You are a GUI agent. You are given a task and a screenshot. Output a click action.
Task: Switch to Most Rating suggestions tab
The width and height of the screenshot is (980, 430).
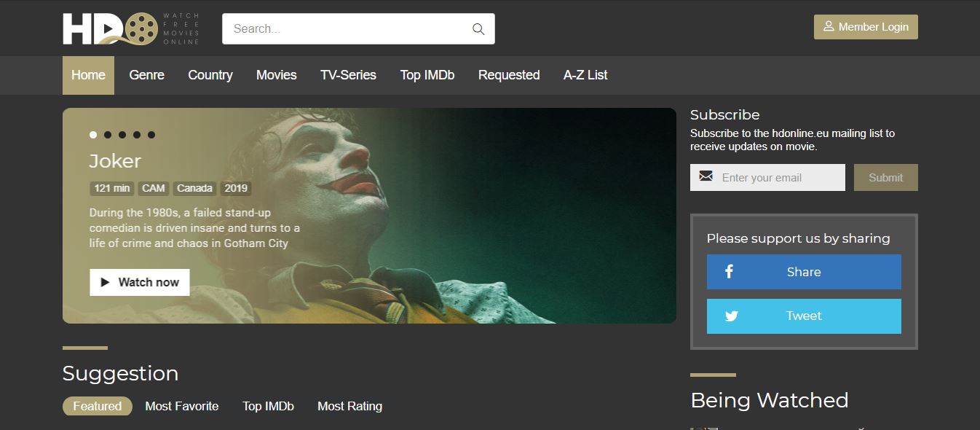click(349, 406)
